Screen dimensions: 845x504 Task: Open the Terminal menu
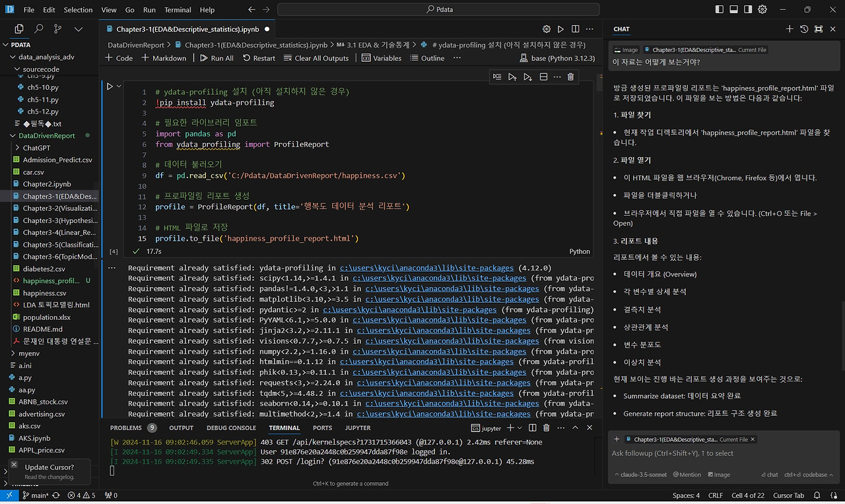(177, 10)
